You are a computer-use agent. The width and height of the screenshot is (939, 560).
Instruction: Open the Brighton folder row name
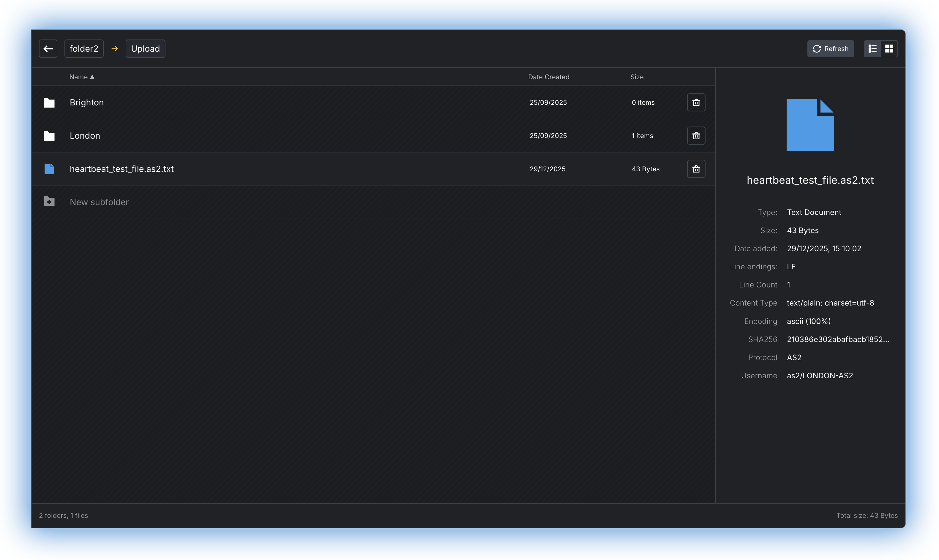(87, 103)
